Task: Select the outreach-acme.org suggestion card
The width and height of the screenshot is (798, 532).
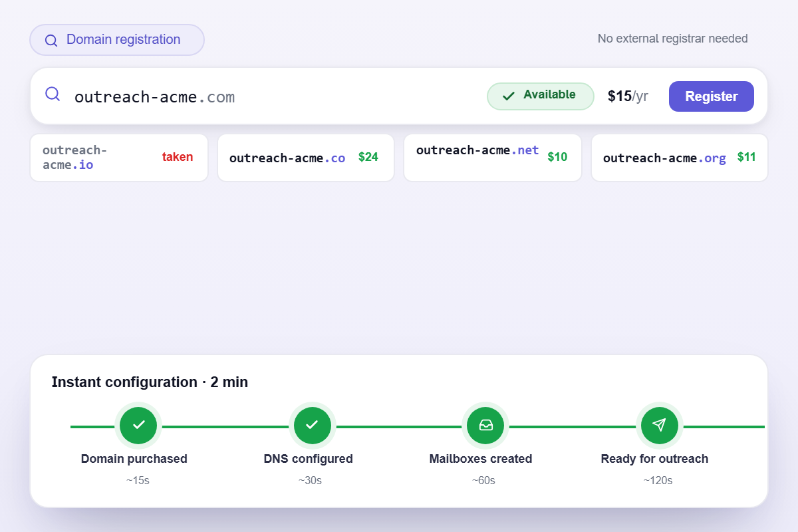Action: [x=680, y=158]
